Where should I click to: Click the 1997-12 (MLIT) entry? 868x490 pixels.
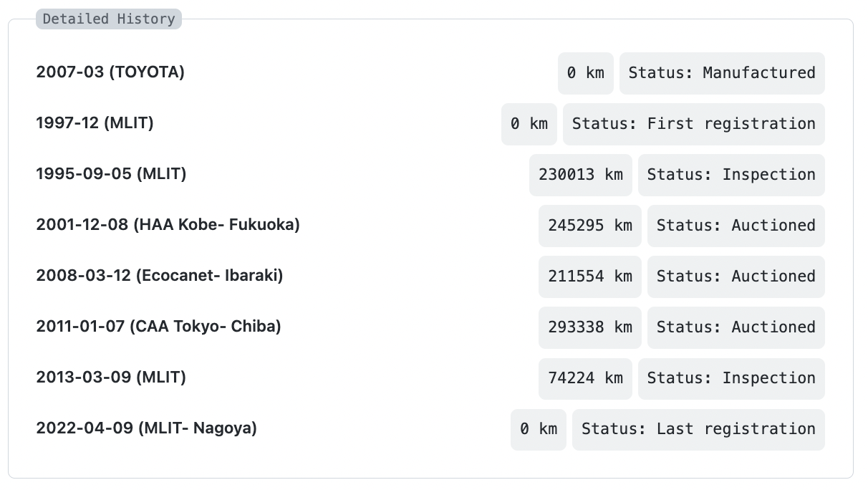[x=95, y=123]
